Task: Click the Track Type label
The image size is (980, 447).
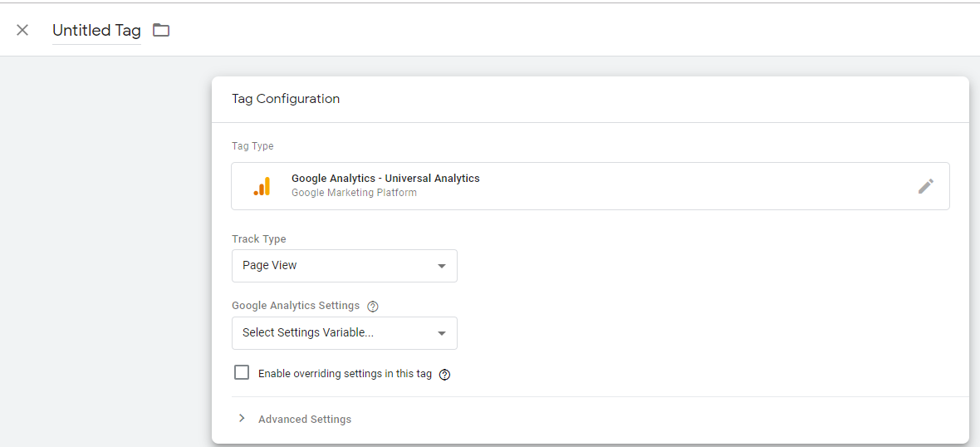Action: point(259,239)
